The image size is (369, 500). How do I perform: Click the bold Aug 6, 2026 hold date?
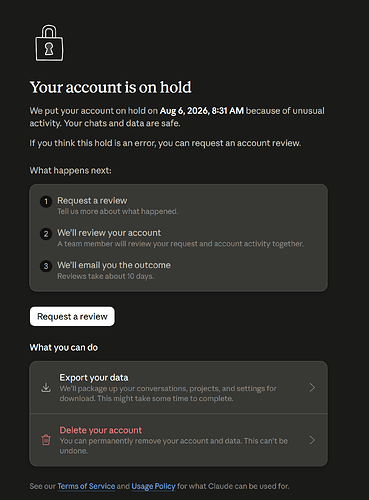202,111
